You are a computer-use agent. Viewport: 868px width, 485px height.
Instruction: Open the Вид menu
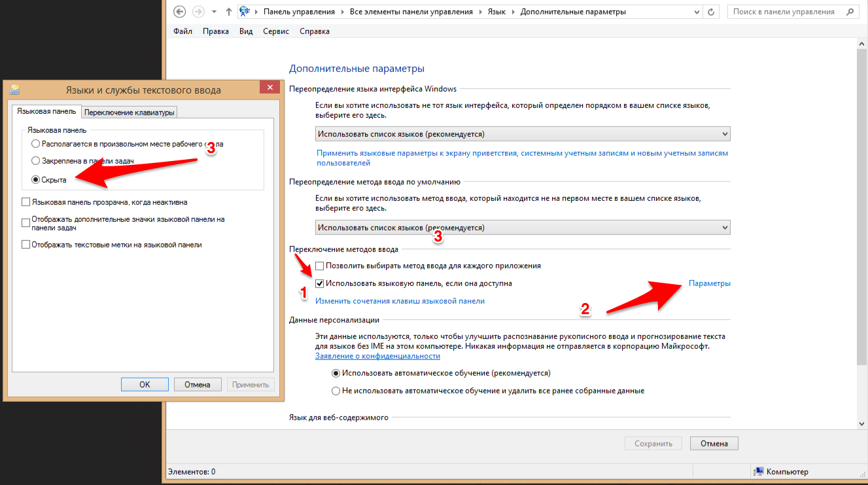coord(246,31)
